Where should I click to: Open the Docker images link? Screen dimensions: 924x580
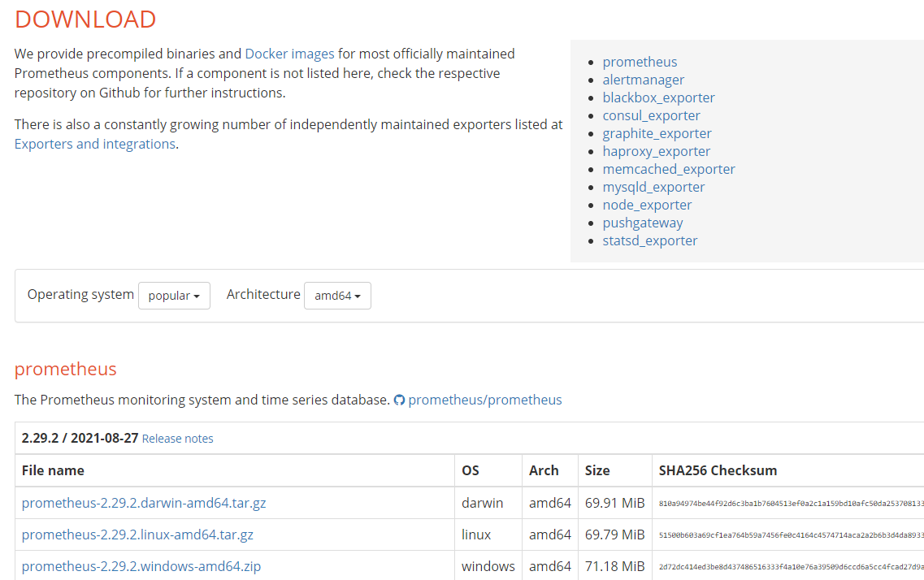click(x=289, y=54)
